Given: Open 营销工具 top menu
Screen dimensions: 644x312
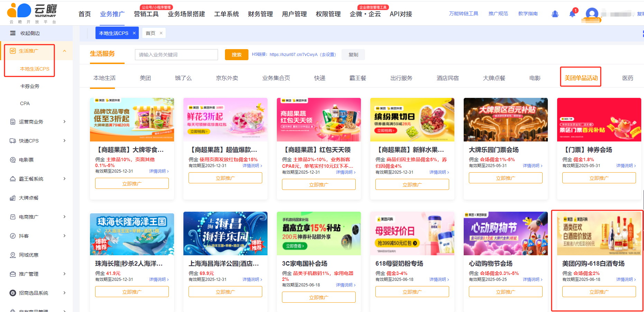Looking at the screenshot, I should [x=146, y=14].
